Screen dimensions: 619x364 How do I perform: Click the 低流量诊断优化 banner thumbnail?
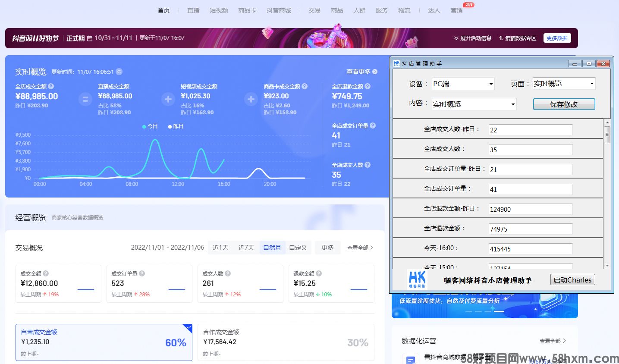(x=484, y=306)
